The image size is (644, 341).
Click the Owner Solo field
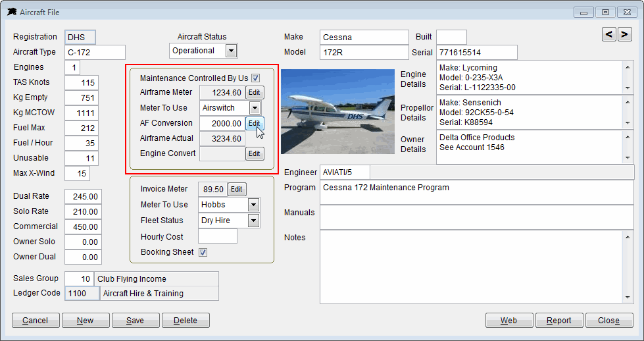83,242
